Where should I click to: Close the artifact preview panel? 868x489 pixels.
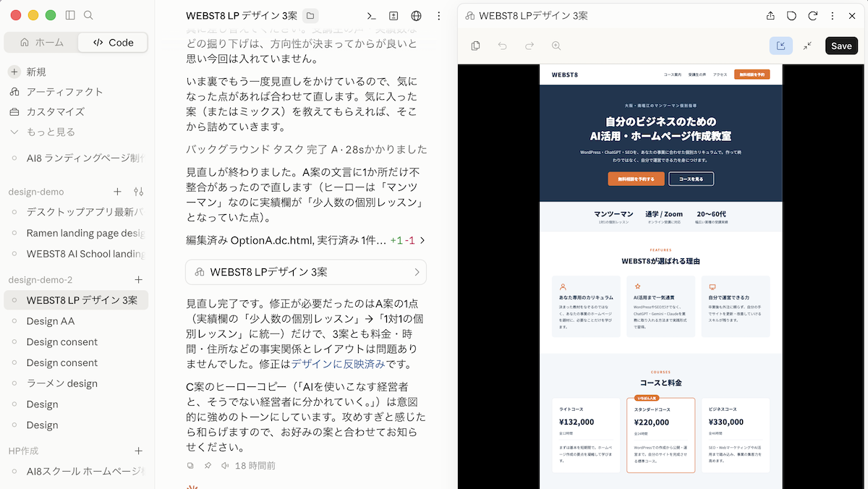click(x=852, y=15)
